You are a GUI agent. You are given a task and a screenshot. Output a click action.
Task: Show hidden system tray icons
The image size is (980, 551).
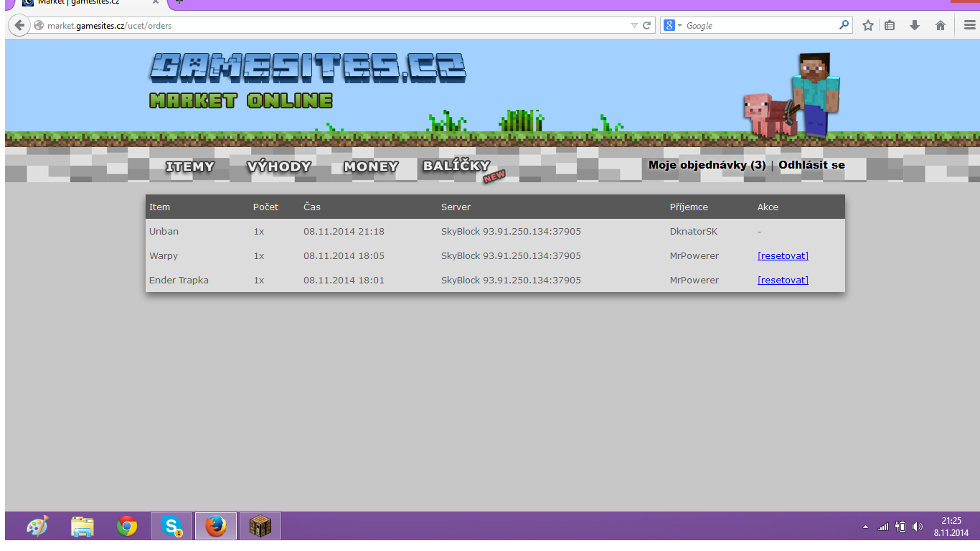click(864, 527)
